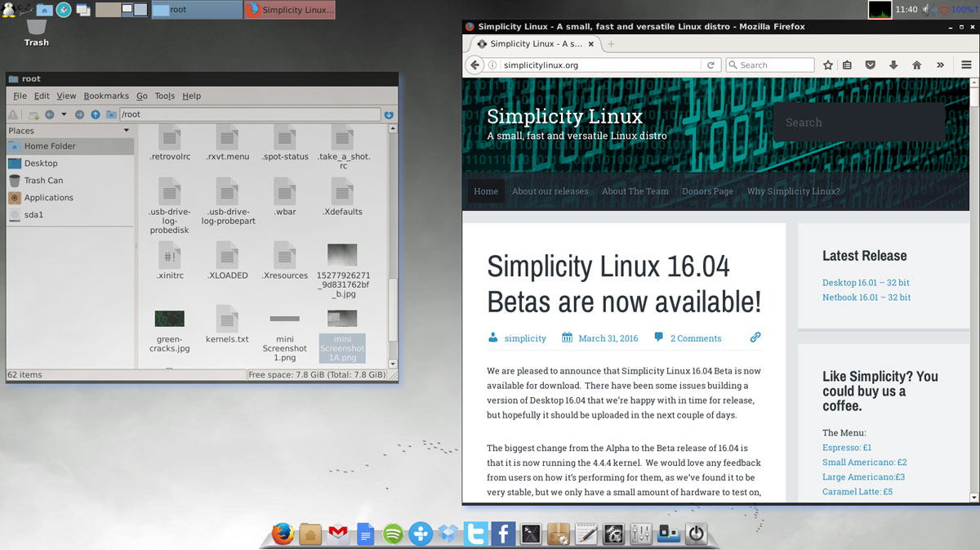Click the Firefox URL address bar
The width and height of the screenshot is (980, 550).
click(x=593, y=65)
